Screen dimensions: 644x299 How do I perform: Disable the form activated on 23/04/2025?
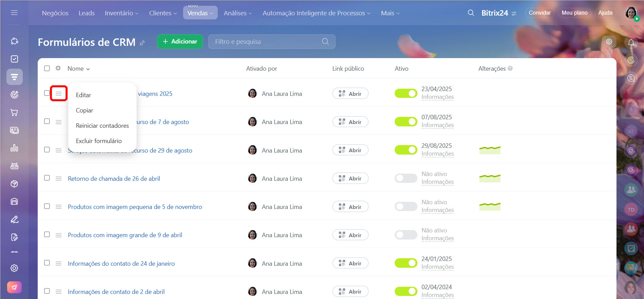[x=406, y=93]
